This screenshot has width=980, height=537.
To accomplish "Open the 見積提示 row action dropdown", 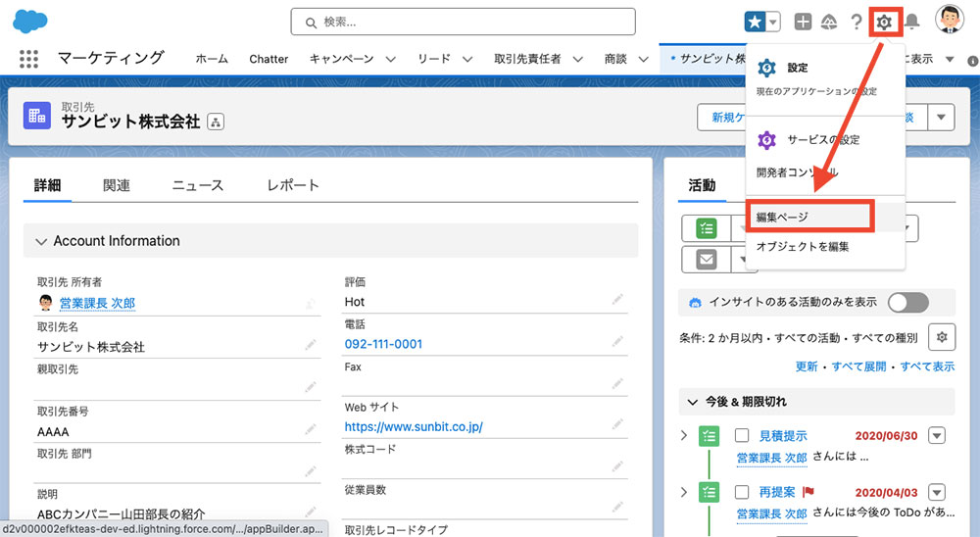I will pyautogui.click(x=936, y=435).
